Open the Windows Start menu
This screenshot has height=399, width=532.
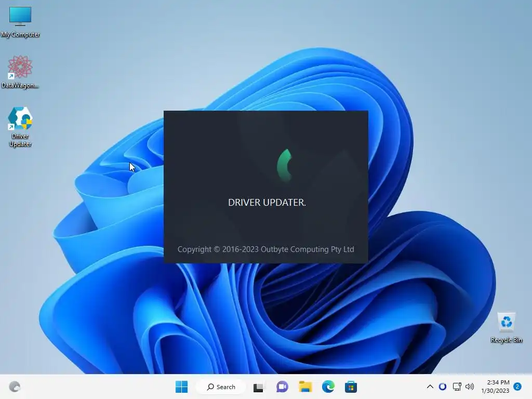(181, 387)
